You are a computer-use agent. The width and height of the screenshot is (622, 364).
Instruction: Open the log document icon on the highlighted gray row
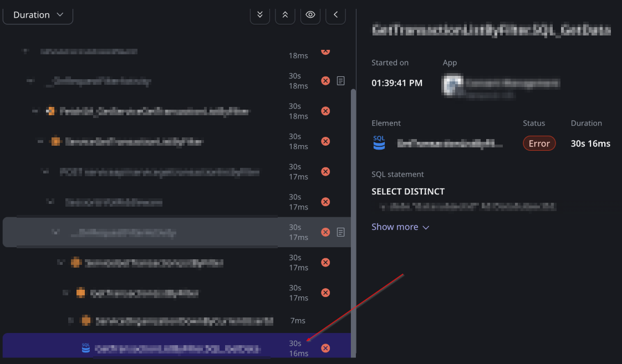coord(341,232)
